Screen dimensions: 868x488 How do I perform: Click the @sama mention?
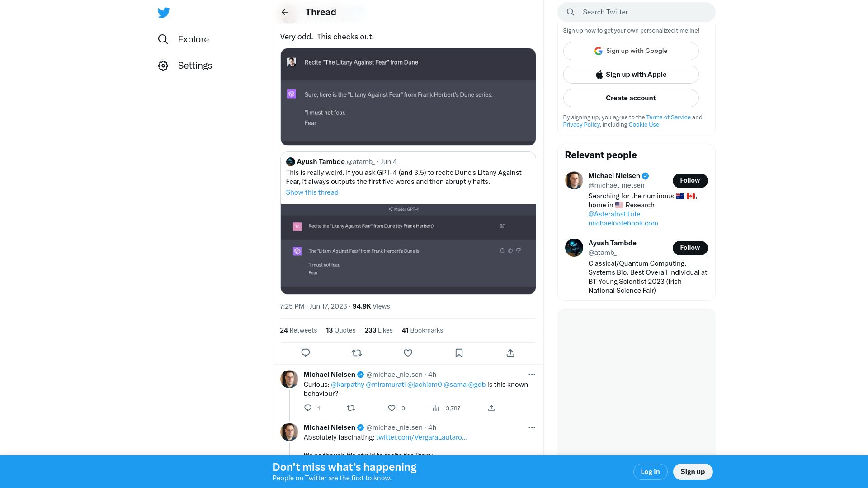(455, 385)
